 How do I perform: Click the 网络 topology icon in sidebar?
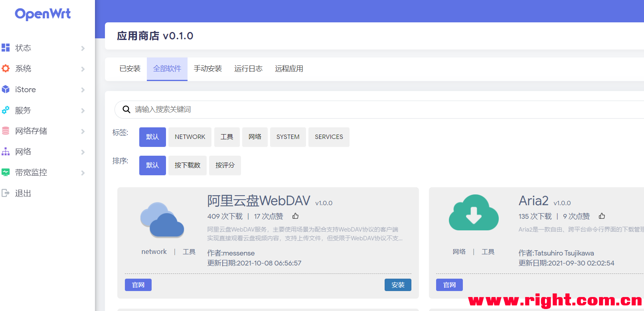6,152
